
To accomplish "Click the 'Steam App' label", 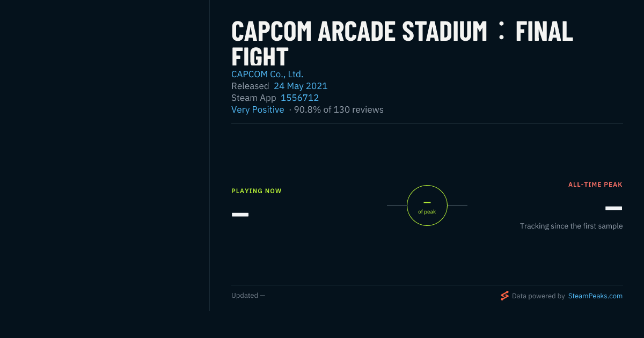I will [254, 98].
